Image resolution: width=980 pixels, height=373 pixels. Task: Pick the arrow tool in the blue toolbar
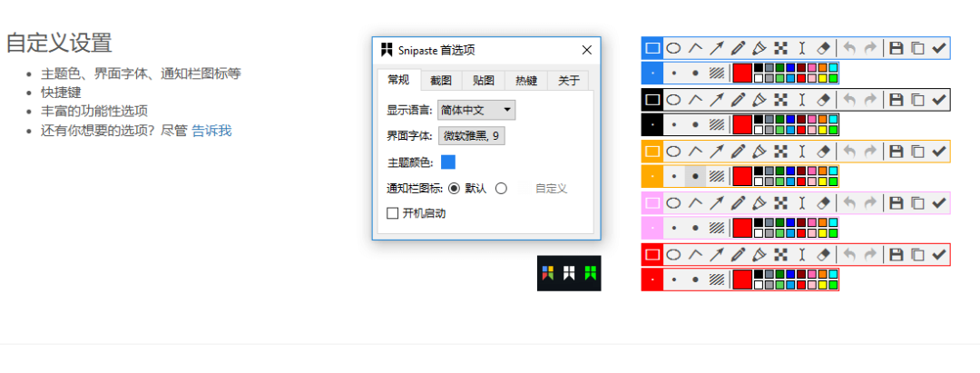coord(716,48)
